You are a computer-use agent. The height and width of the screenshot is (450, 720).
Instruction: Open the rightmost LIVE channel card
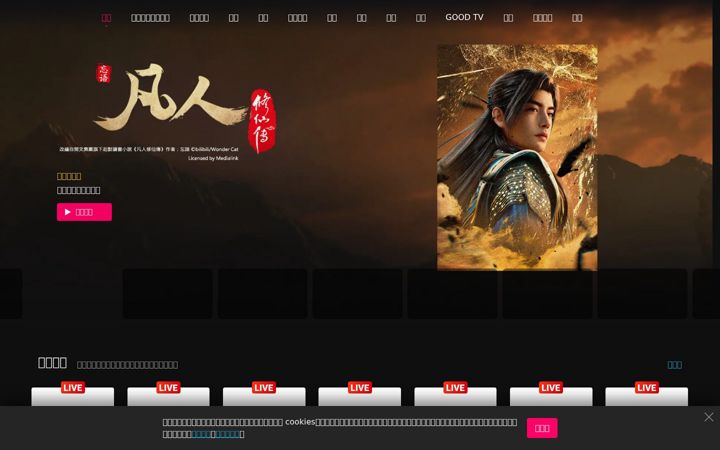click(x=647, y=394)
